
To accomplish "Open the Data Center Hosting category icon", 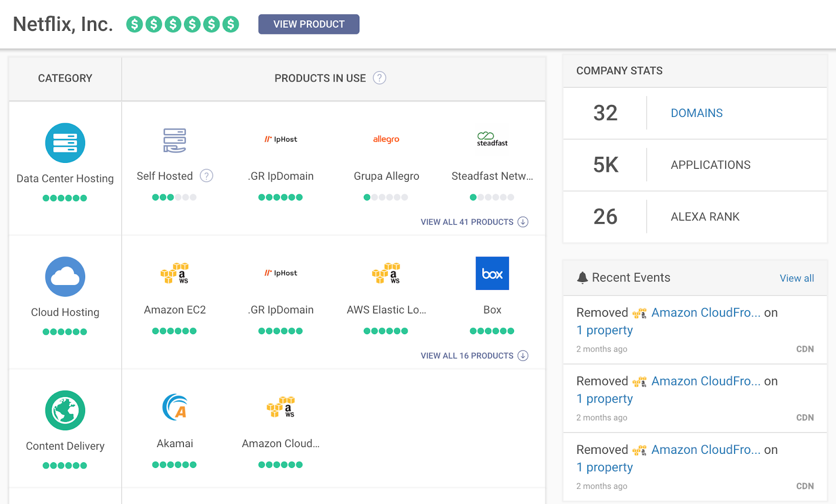I will [65, 143].
